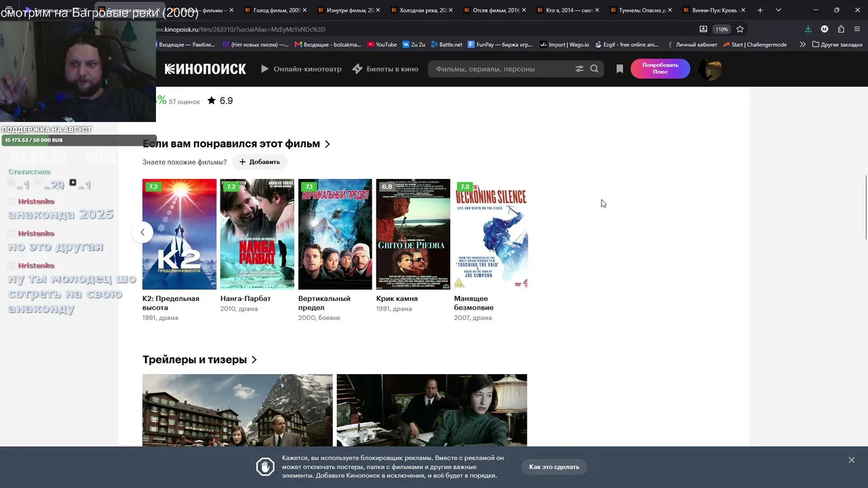The image size is (868, 488).
Task: Switch to the 'Голод фильм, 2009' tab
Action: pos(275,10)
